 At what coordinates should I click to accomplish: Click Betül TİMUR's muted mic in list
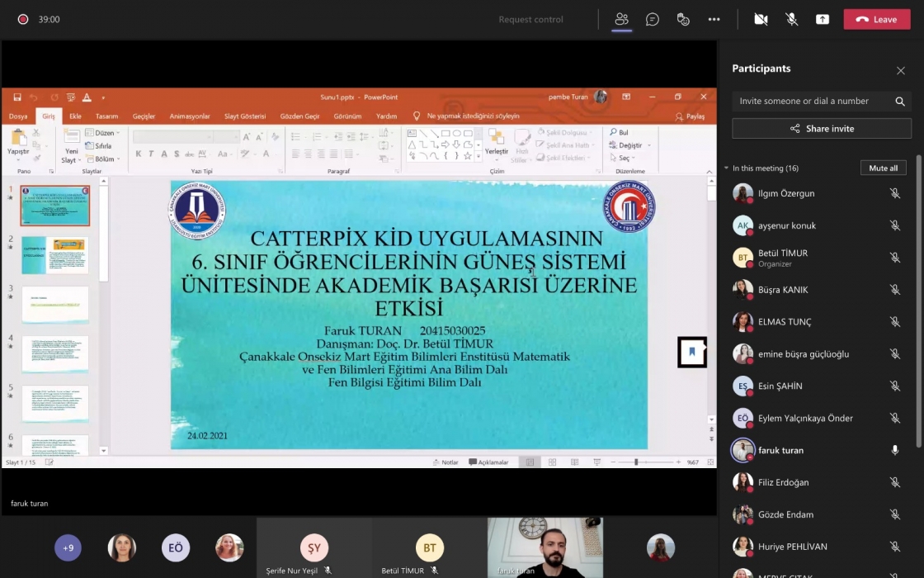click(894, 258)
